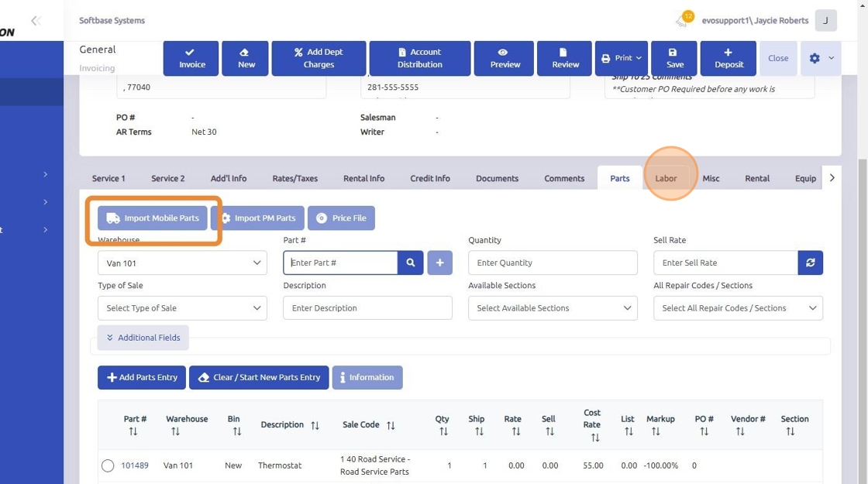Open notifications bell icon
The height and width of the screenshot is (484, 868).
(x=681, y=21)
